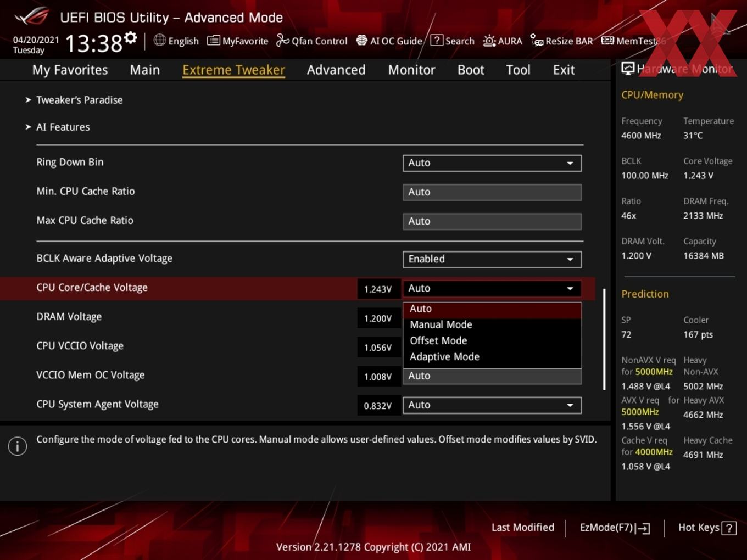Select the CPU System Agent Voltage label

coord(97,404)
